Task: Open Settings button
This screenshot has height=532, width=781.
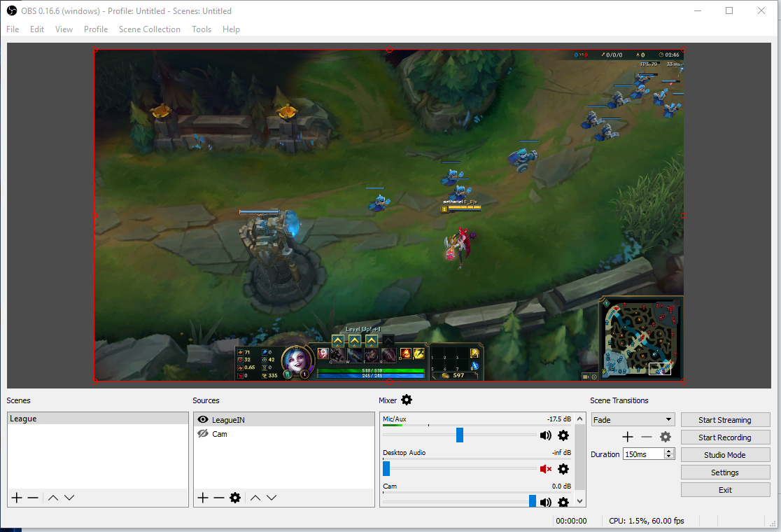Action: point(725,472)
